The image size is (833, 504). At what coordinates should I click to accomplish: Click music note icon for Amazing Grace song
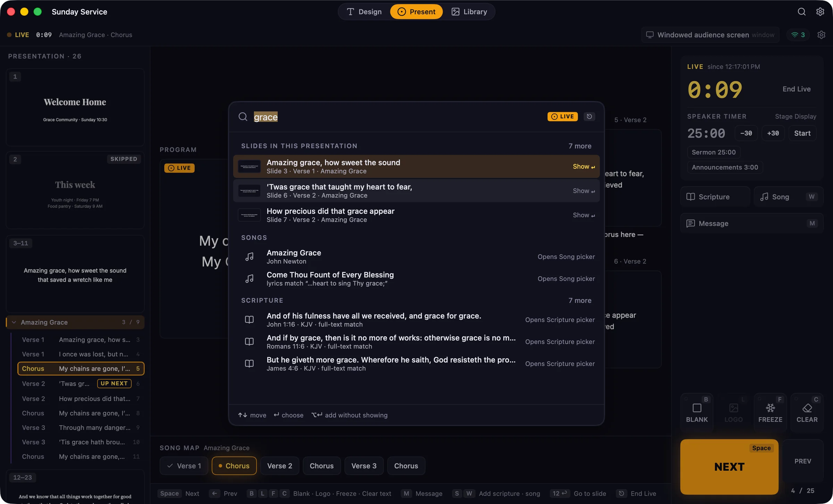[250, 257]
